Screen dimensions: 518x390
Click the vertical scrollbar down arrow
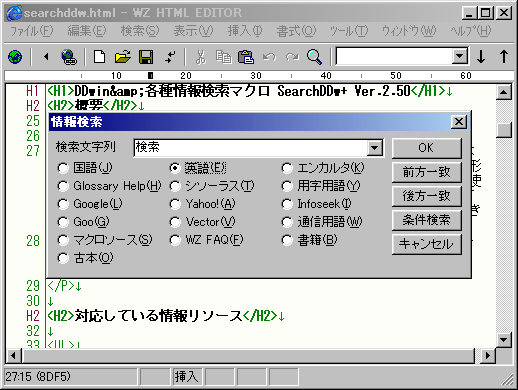(504, 340)
